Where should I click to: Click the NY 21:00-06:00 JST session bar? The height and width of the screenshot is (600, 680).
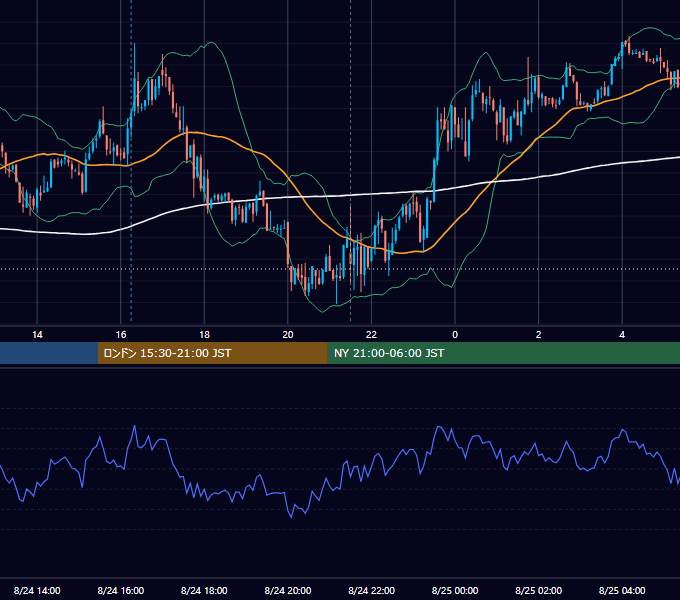(503, 353)
